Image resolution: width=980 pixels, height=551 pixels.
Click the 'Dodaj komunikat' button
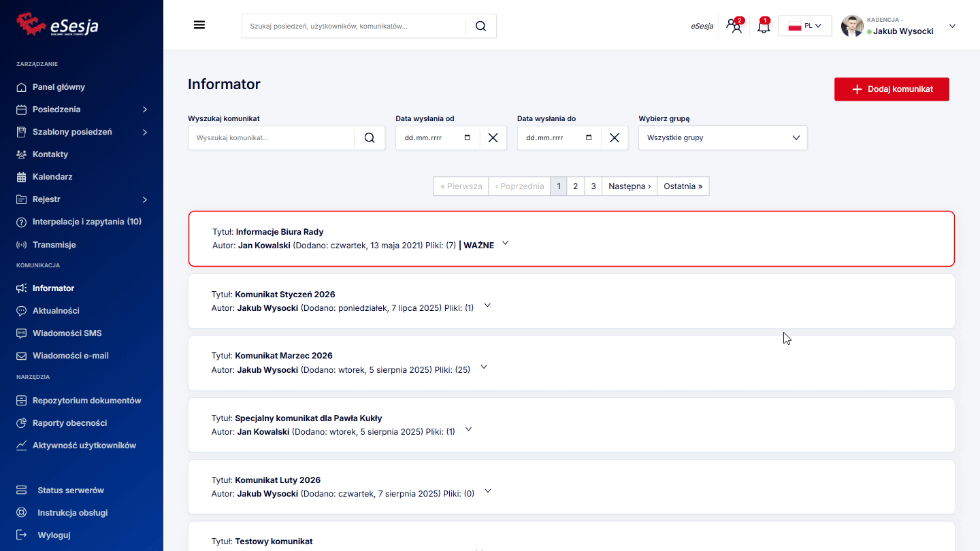pyautogui.click(x=891, y=89)
